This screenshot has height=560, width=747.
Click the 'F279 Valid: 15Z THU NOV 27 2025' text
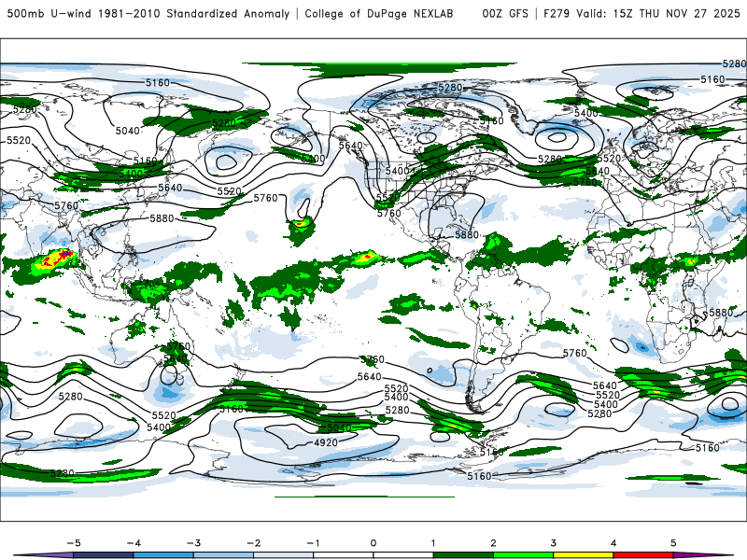[641, 13]
